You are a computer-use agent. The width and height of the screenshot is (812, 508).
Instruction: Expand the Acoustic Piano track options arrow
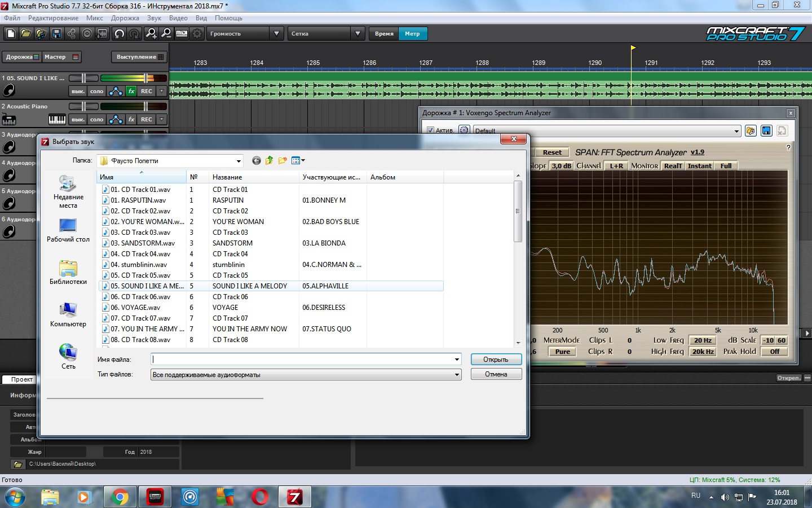[162, 119]
